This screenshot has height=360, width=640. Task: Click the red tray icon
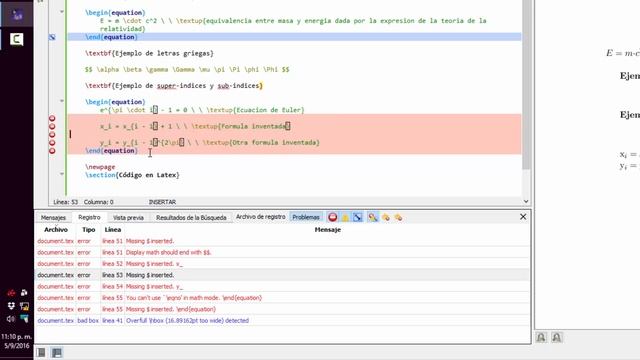click(x=11, y=293)
